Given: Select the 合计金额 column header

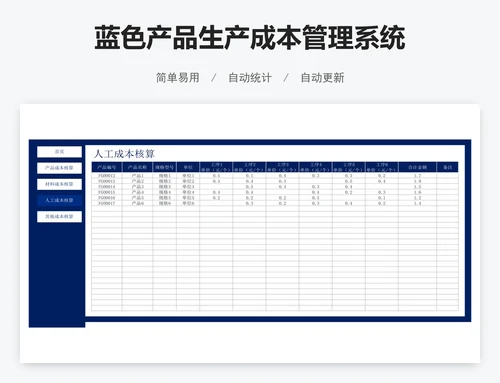Looking at the screenshot, I should 418,167.
